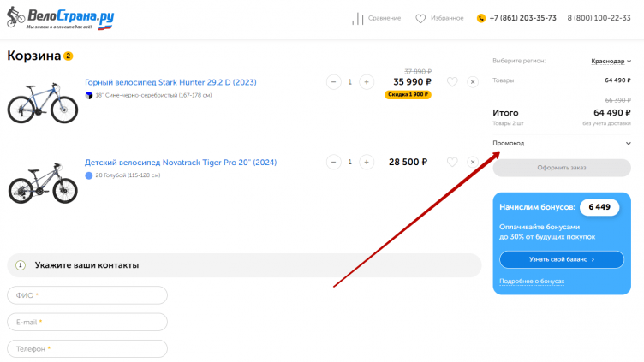The image size is (644, 362).
Task: Click the blue Голубой color swatch
Action: pyautogui.click(x=89, y=175)
